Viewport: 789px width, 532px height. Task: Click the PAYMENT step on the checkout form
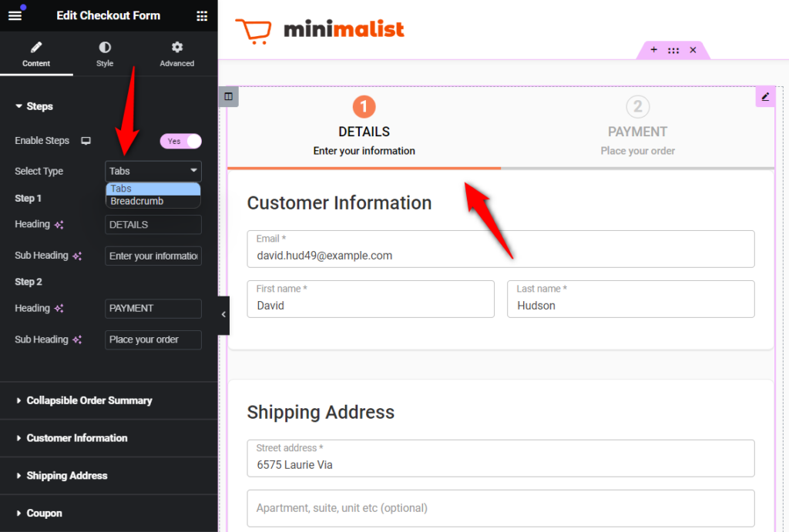pyautogui.click(x=637, y=131)
